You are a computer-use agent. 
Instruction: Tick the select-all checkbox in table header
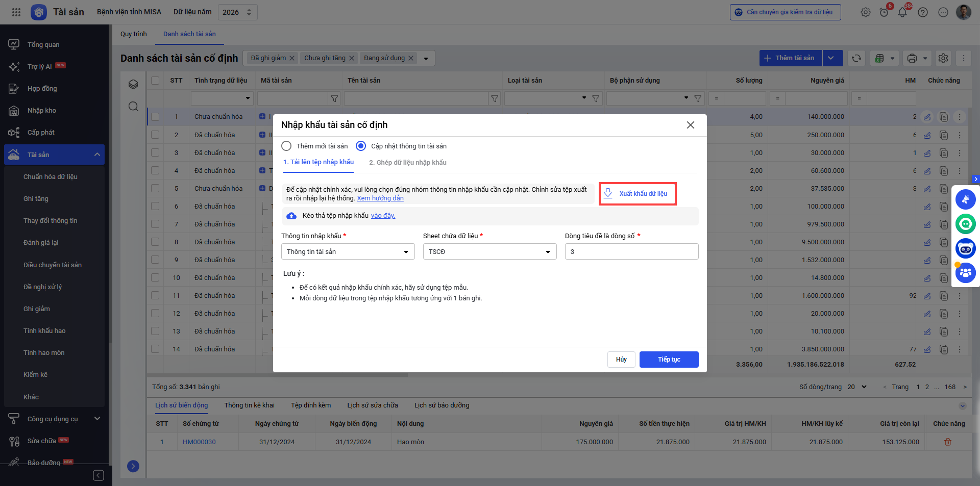(155, 81)
